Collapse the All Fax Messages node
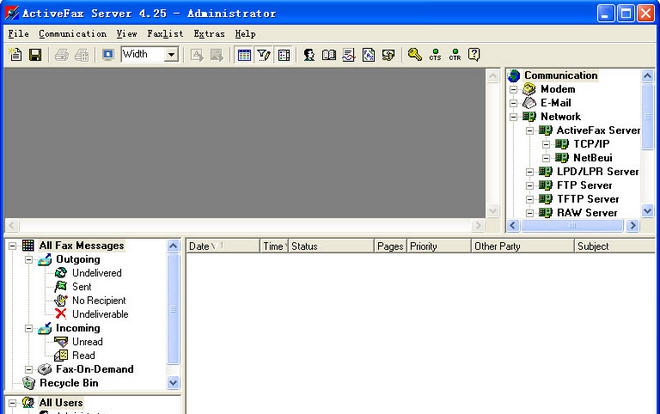The image size is (660, 414). pyautogui.click(x=12, y=246)
